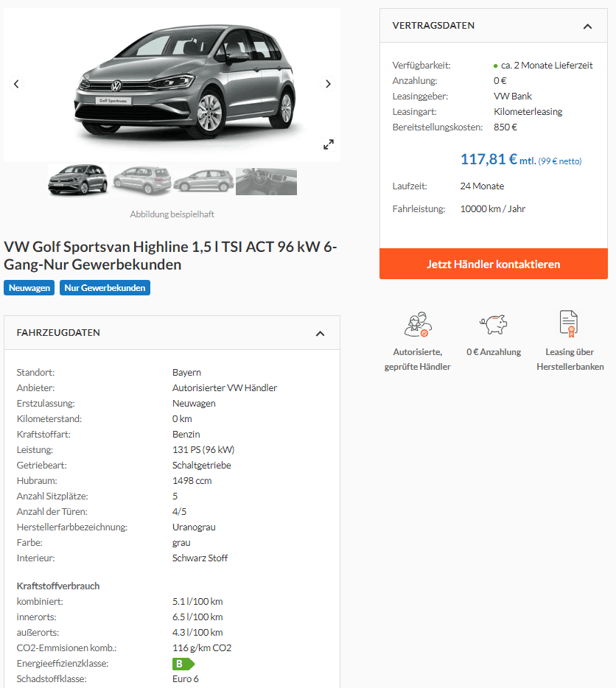Click the leasing contract document icon

coord(569,324)
